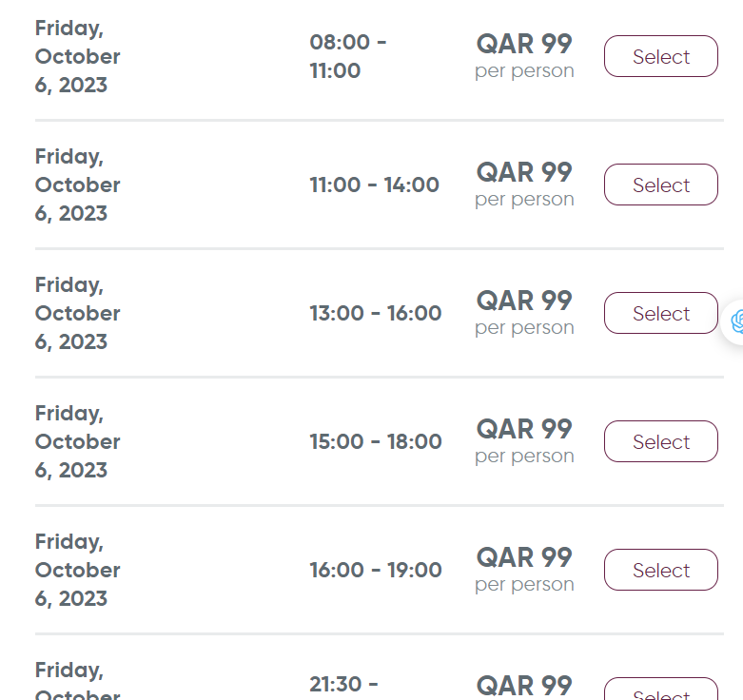Select the 16:00 - 19:00 time slot
Screen dimensions: 743x700
tap(660, 570)
